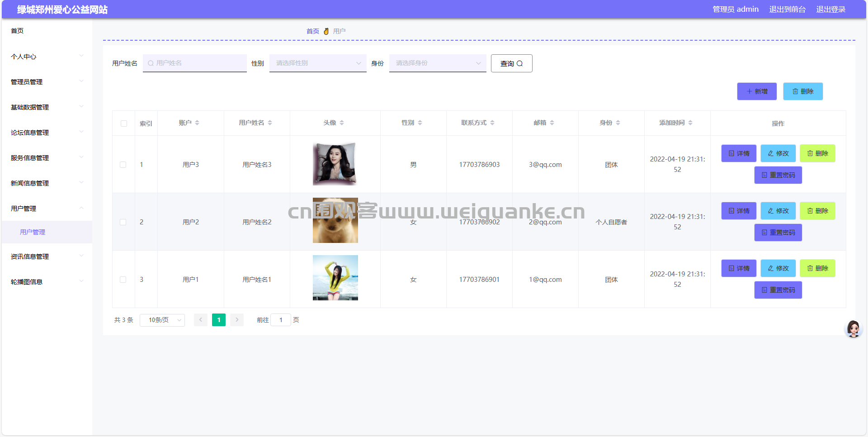Click 退出登录 in top bar
The image size is (868, 437).
point(830,9)
